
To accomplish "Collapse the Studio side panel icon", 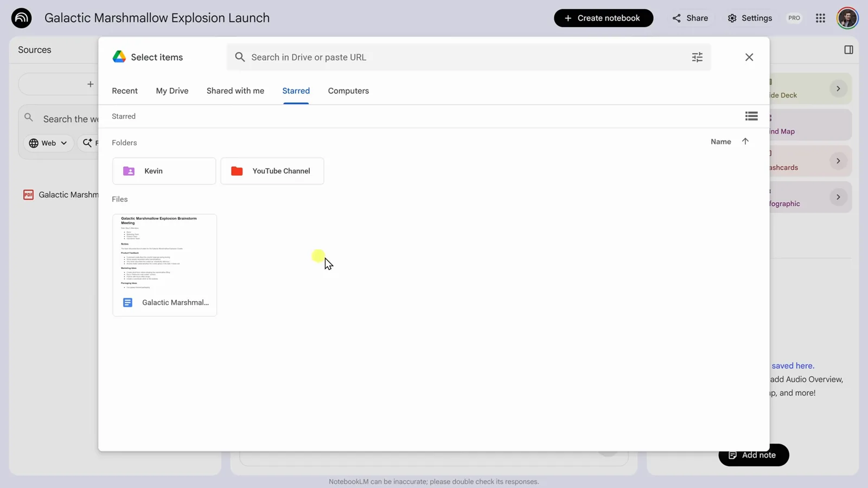I will (848, 50).
